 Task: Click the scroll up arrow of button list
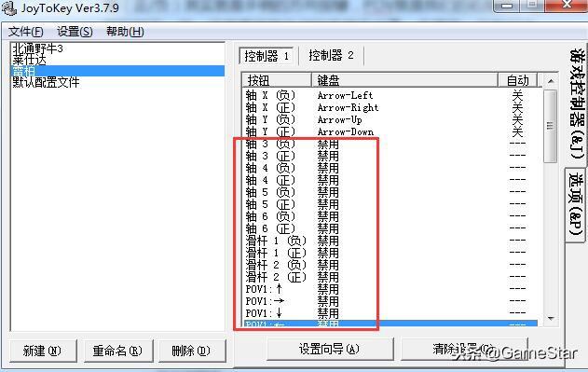coord(550,81)
